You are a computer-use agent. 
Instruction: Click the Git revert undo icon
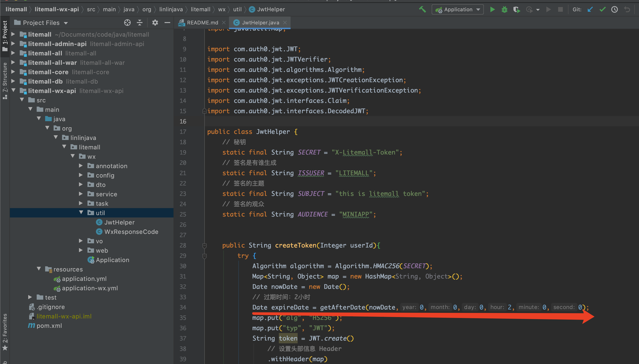click(x=627, y=9)
